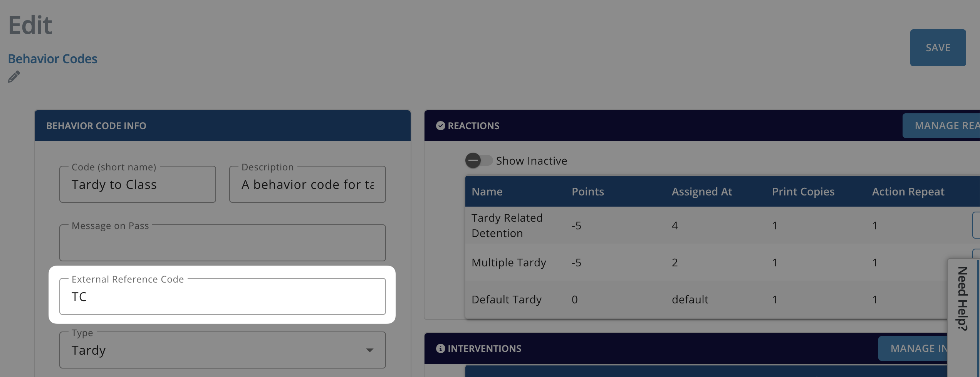This screenshot has width=980, height=377.
Task: Open the Need Help? side tab
Action: pyautogui.click(x=963, y=299)
